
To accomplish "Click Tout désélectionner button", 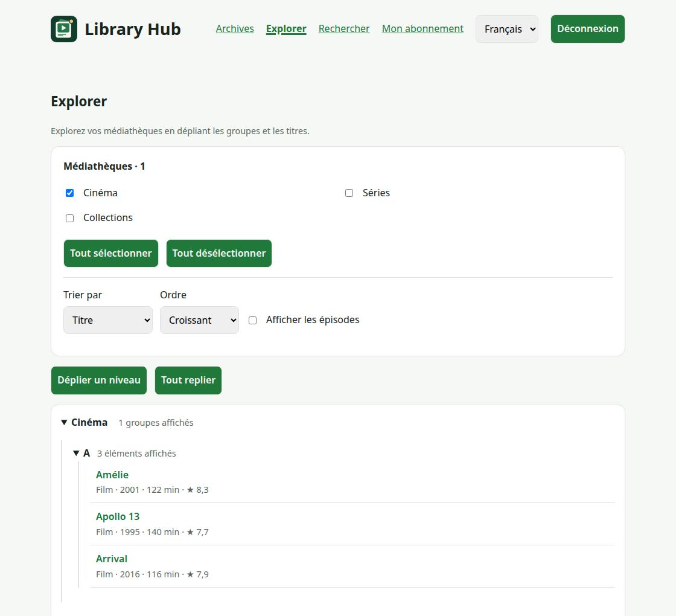I will 219,253.
